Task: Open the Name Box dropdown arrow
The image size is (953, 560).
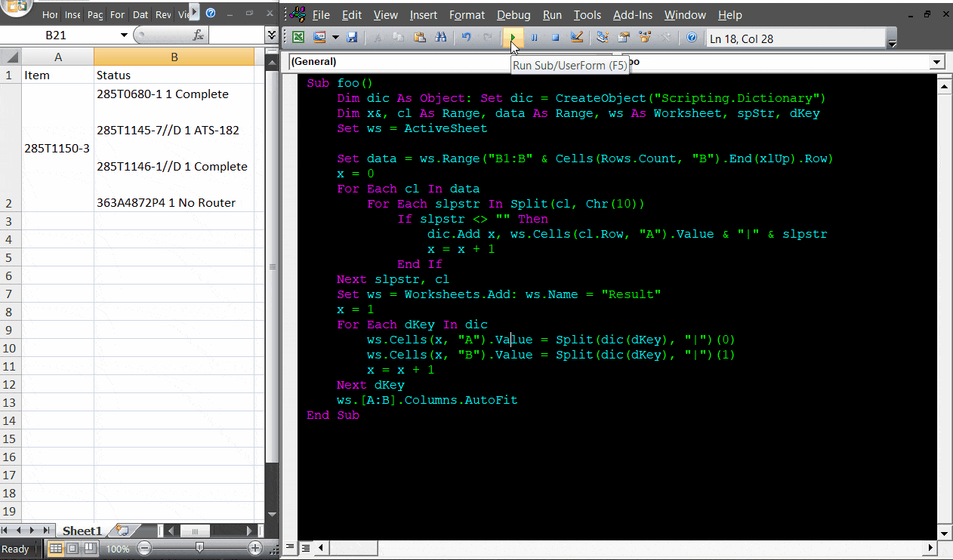Action: [x=124, y=35]
